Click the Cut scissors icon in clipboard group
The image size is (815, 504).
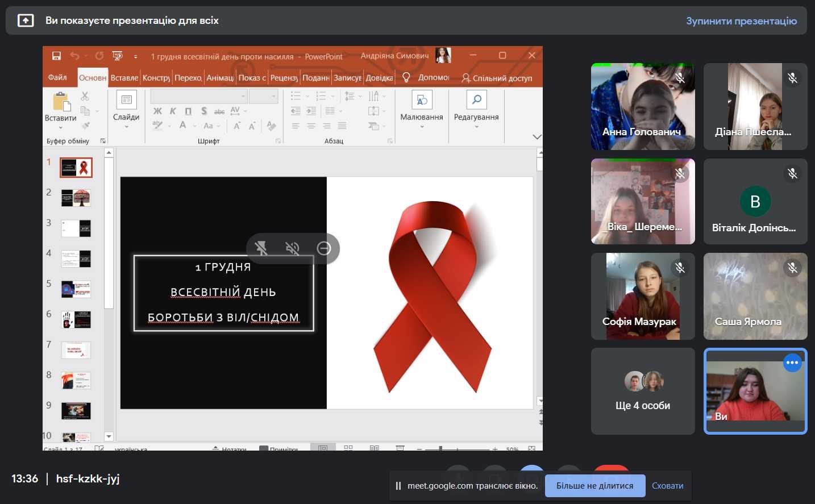coord(85,96)
